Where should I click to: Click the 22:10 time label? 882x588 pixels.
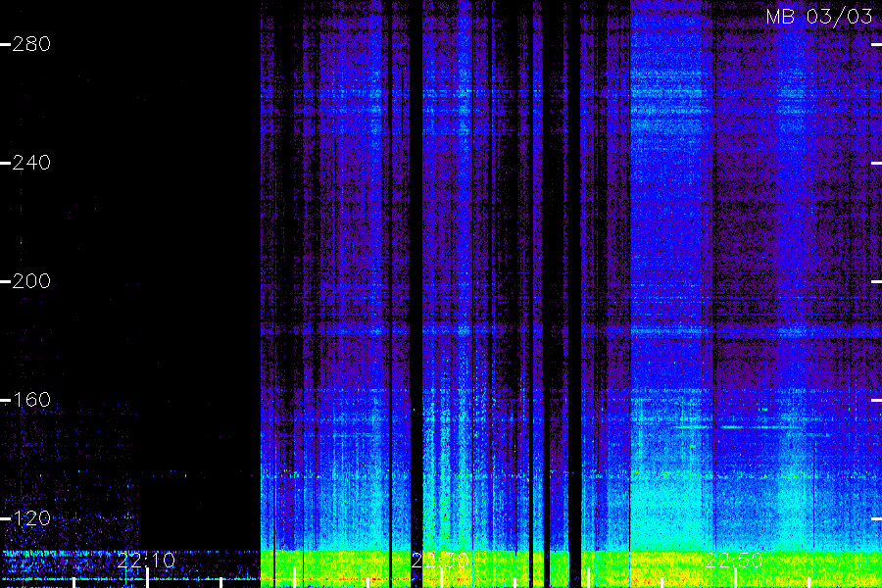coord(146,561)
